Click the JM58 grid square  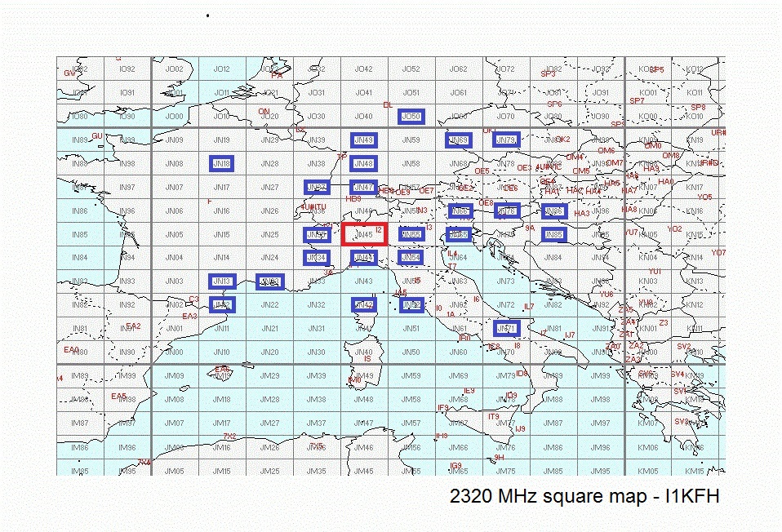click(x=411, y=399)
